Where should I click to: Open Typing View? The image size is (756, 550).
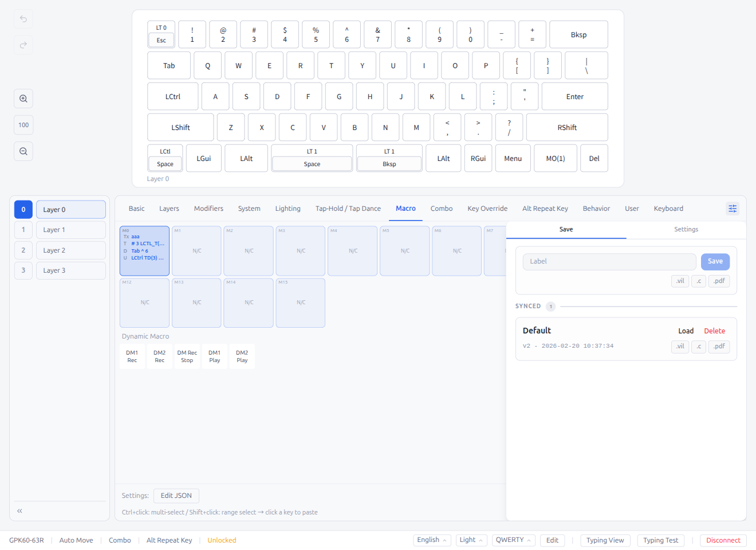tap(605, 540)
